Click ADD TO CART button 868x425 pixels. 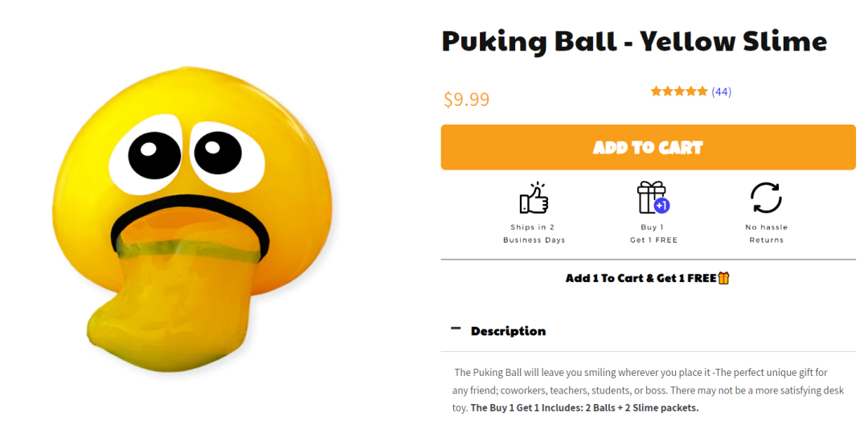tap(649, 147)
